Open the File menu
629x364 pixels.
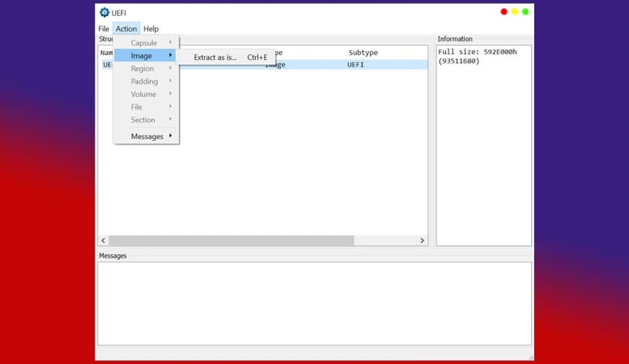(104, 29)
